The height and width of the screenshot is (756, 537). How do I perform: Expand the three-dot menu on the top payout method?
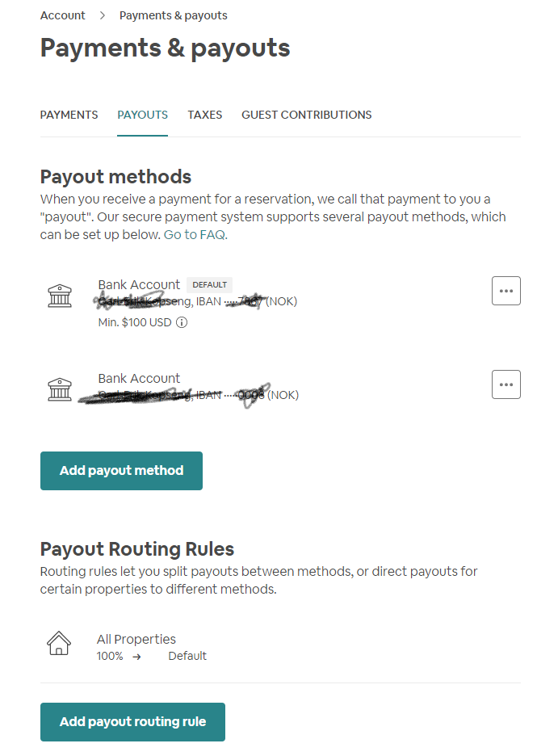click(506, 291)
